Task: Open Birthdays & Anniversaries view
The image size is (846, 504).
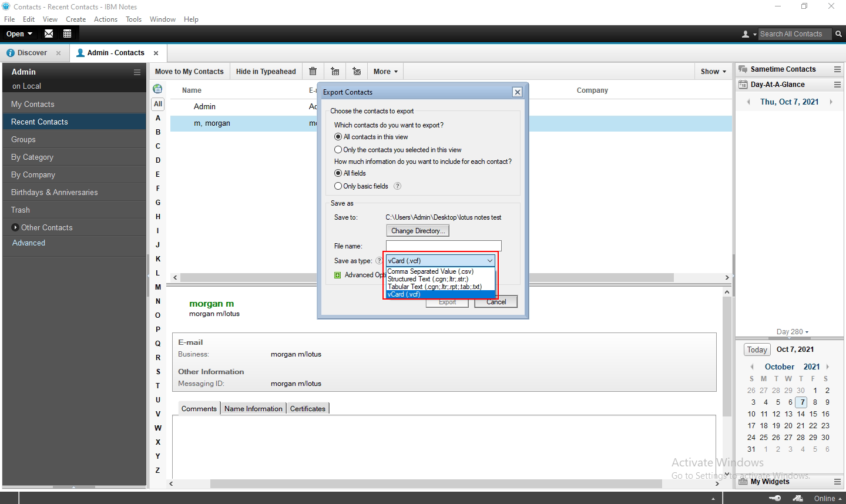Action: pyautogui.click(x=74, y=192)
